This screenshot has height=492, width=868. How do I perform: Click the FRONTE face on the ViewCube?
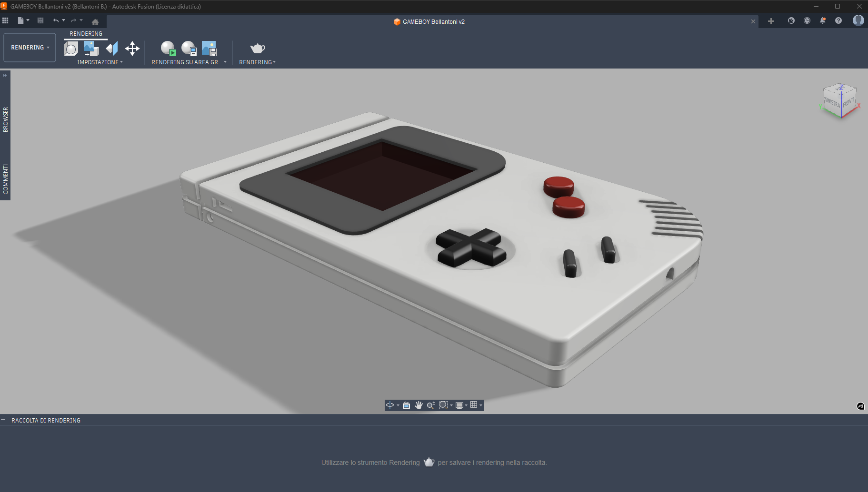pyautogui.click(x=848, y=101)
